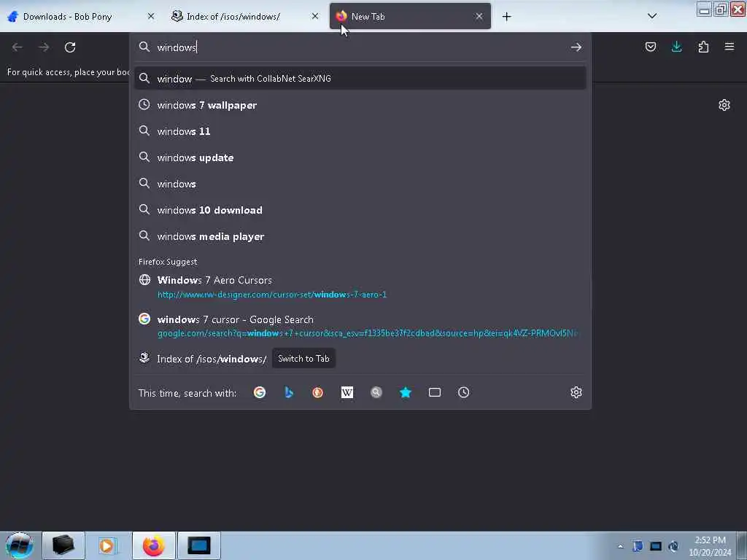Select windows 7 wallpaper history suggestion
Image resolution: width=747 pixels, height=560 pixels.
point(360,105)
